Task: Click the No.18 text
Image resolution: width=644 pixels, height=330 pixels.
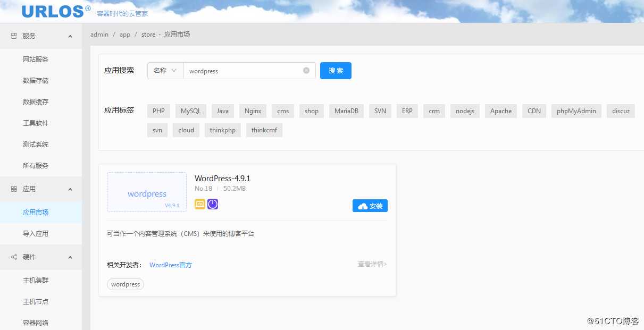Action: (x=204, y=189)
